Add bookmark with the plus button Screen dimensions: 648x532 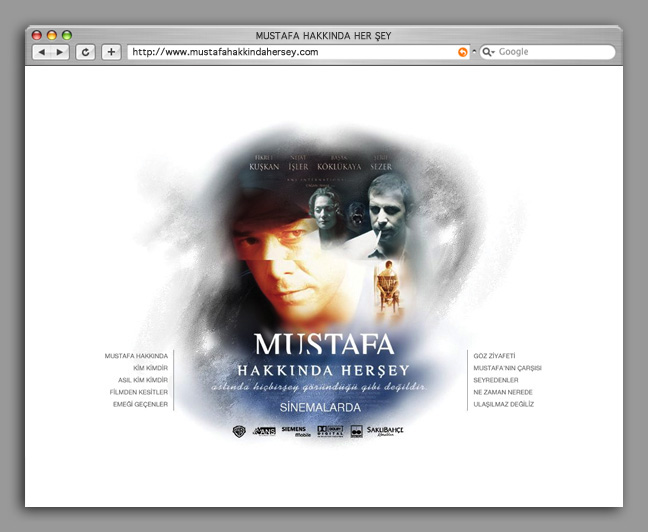(x=111, y=52)
